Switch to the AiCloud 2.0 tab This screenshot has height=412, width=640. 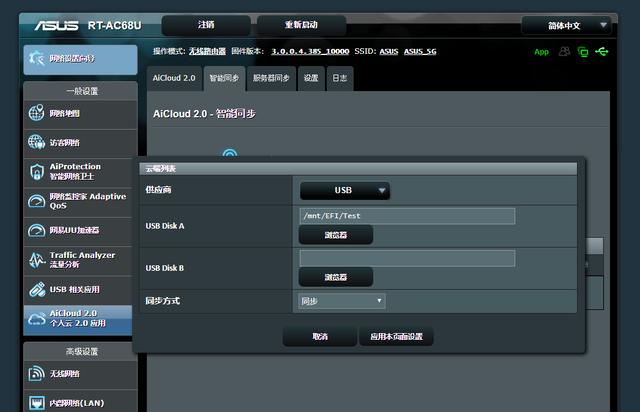pyautogui.click(x=174, y=78)
